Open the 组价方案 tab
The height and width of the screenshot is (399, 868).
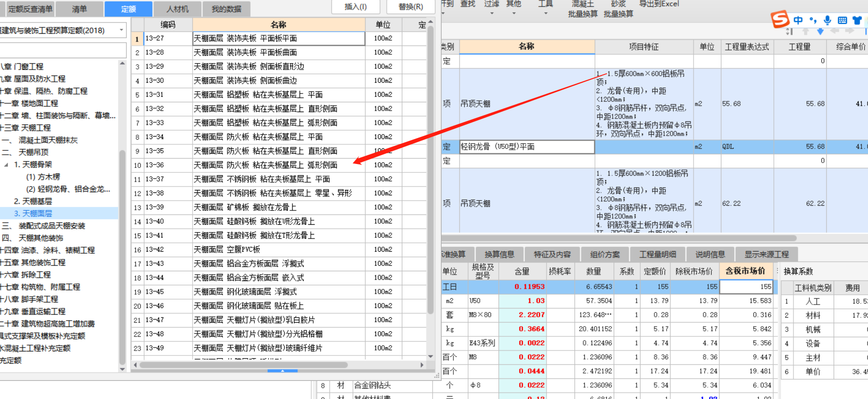pos(605,254)
